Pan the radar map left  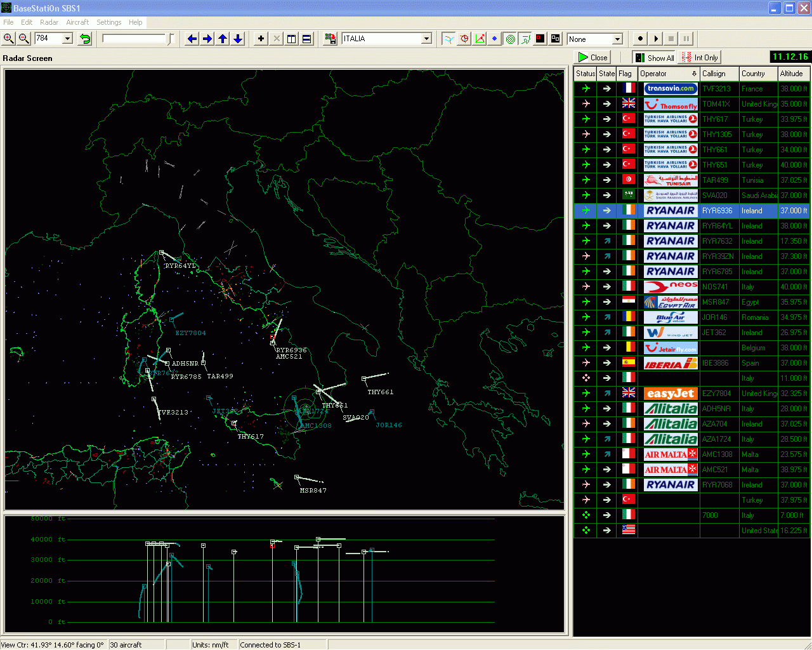pos(192,39)
